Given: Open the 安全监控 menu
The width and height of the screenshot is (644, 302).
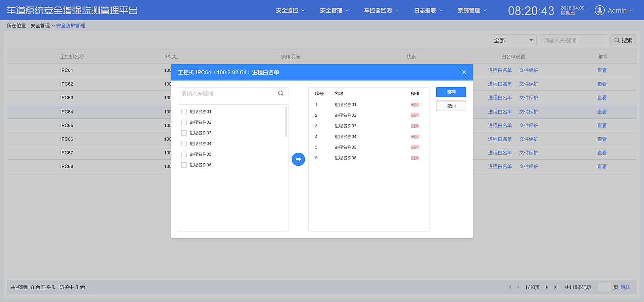Looking at the screenshot, I should pyautogui.click(x=290, y=10).
